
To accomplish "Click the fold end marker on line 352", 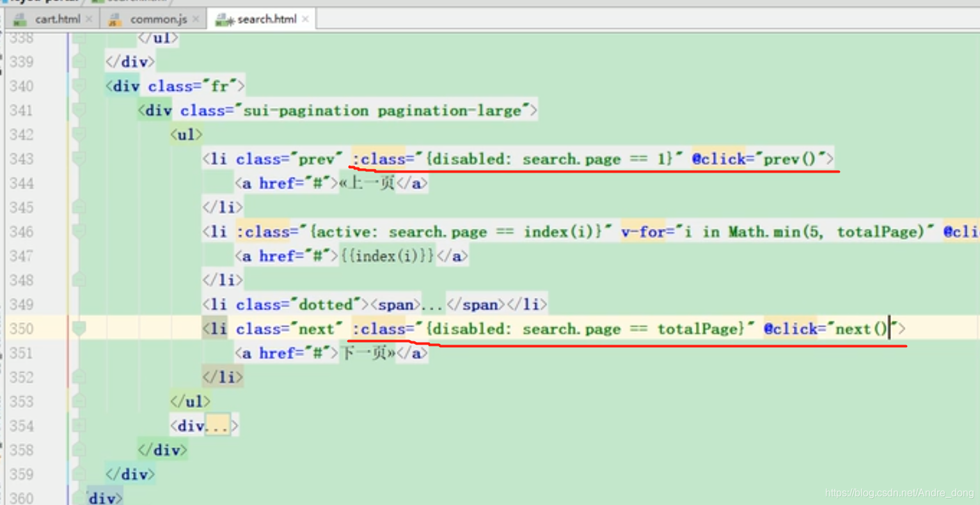I will [79, 377].
